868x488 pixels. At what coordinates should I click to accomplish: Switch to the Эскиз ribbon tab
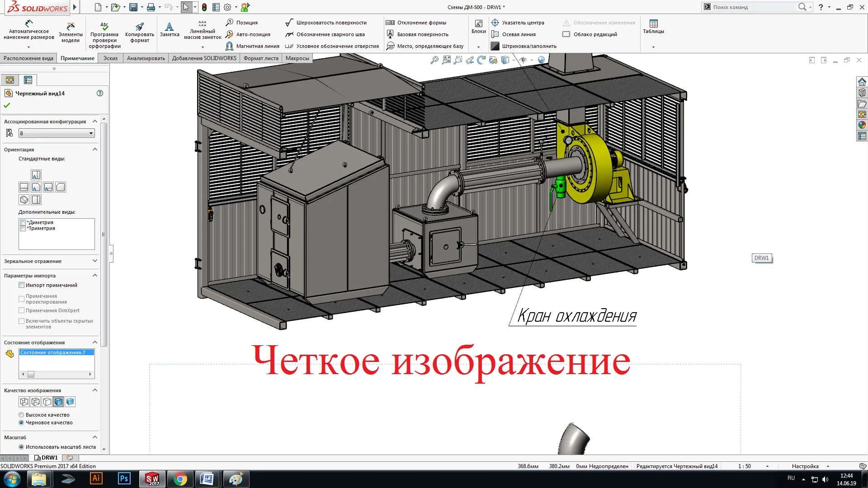(x=110, y=58)
